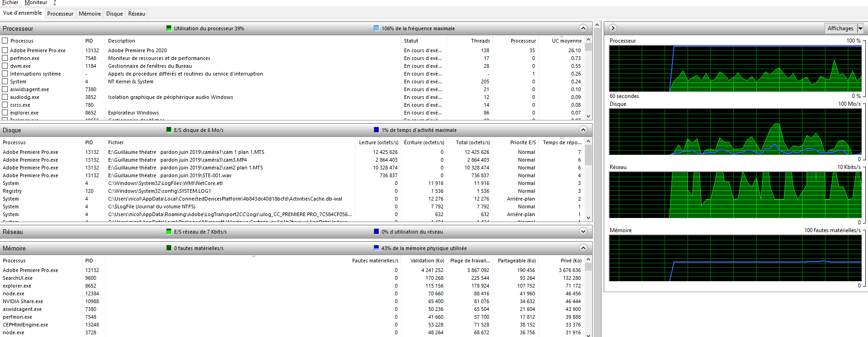Click the up arrow of the Mémoire list scrollbar

[x=589, y=260]
